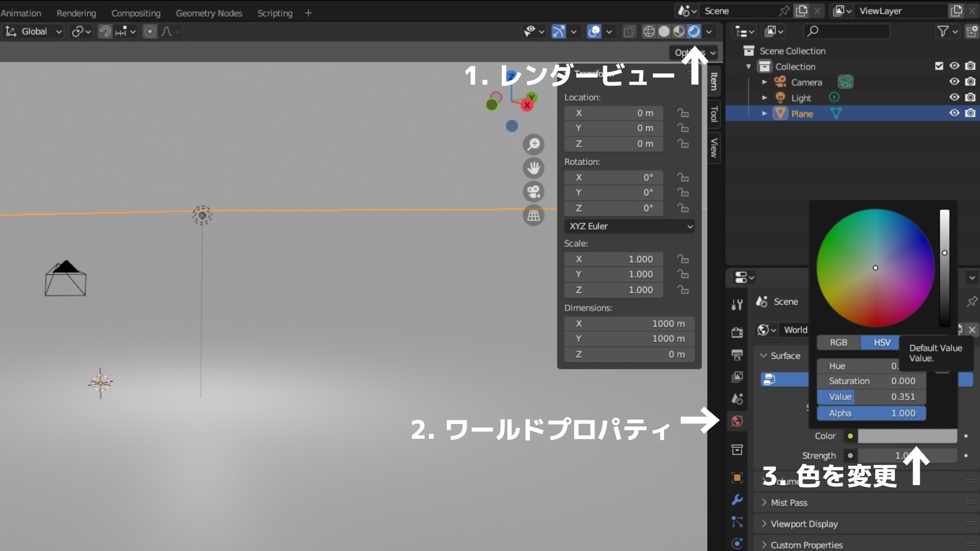
Task: Expand the Mist Pass panel
Action: [x=789, y=503]
